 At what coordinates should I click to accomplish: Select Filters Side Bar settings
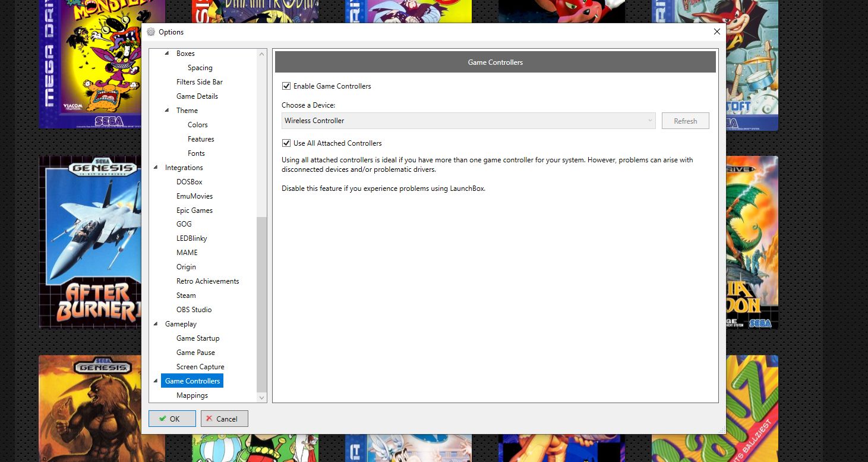[200, 82]
